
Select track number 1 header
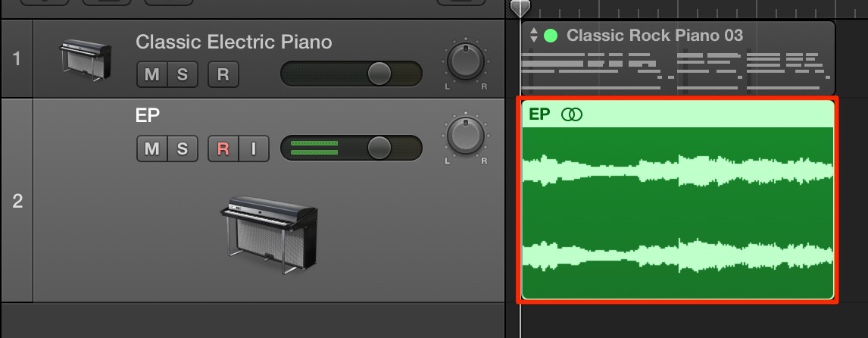pos(17,59)
